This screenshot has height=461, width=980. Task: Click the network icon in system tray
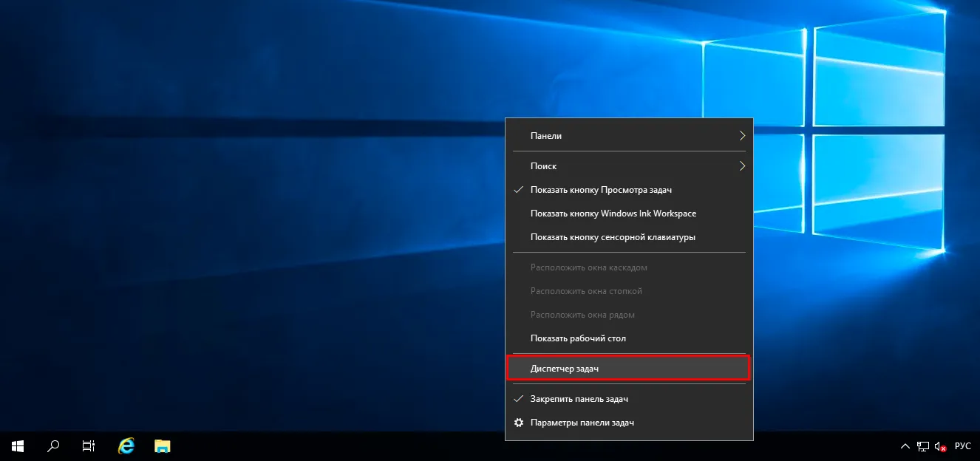pos(923,446)
